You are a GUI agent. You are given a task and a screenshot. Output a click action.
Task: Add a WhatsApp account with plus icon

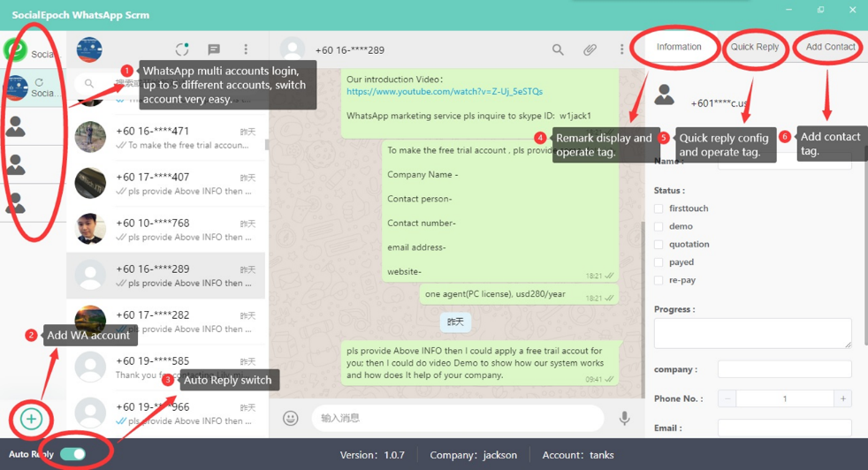[31, 419]
